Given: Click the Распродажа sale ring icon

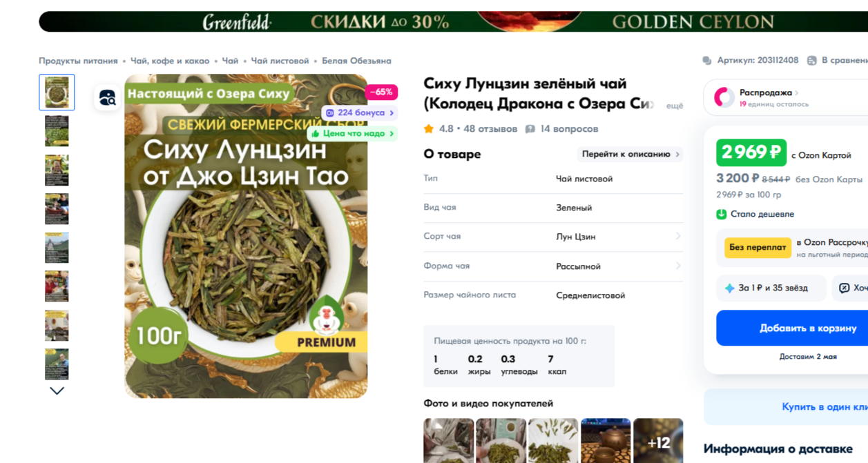Looking at the screenshot, I should click(x=724, y=97).
